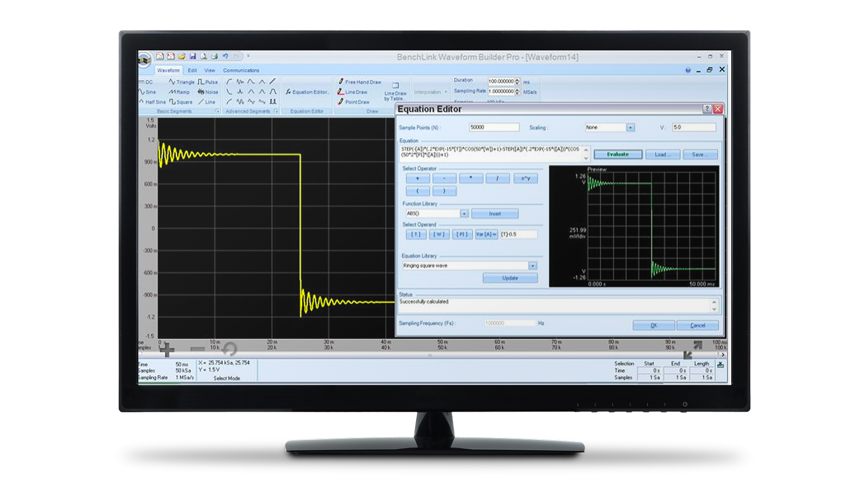Screen dimensions: 868x488
Task: Click the undo zoom arrow below the graph
Action: [229, 349]
